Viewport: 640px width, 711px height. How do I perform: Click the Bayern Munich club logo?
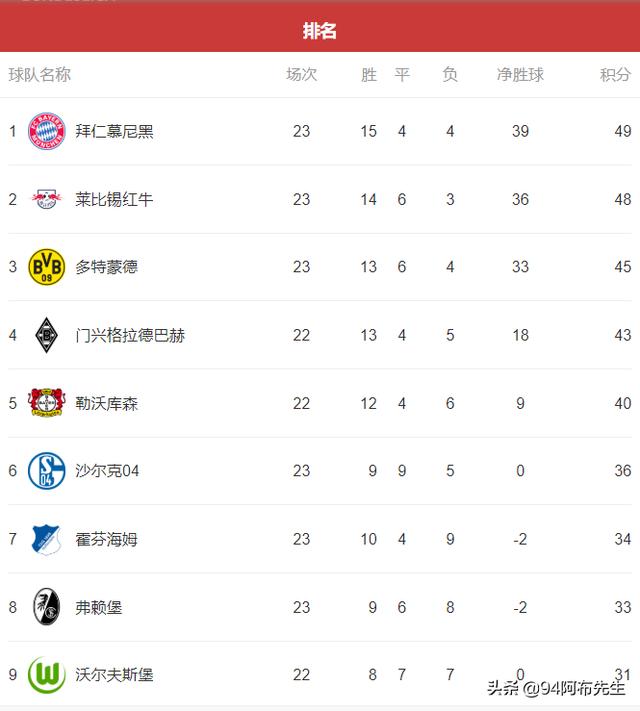click(47, 131)
